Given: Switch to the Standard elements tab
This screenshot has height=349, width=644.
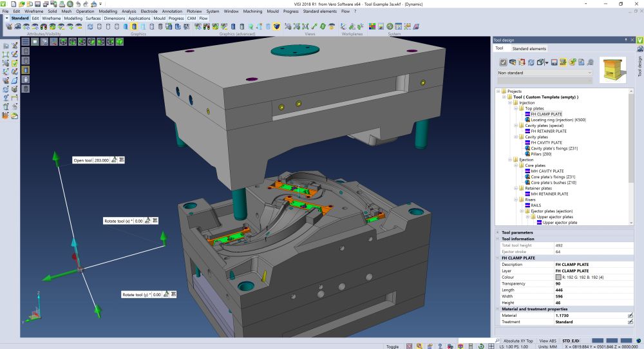Looking at the screenshot, I should pyautogui.click(x=529, y=49).
